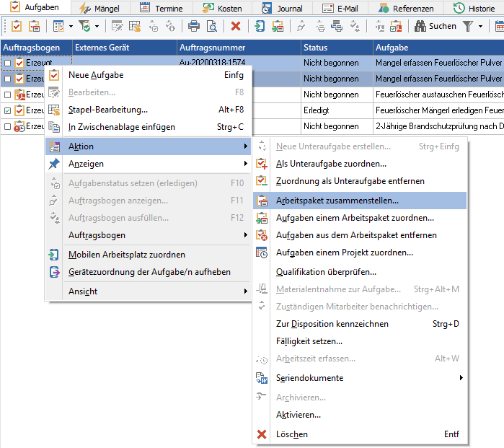Choose Zuordnung als Unteraufgabe entfernen
The image size is (504, 448).
click(360, 181)
